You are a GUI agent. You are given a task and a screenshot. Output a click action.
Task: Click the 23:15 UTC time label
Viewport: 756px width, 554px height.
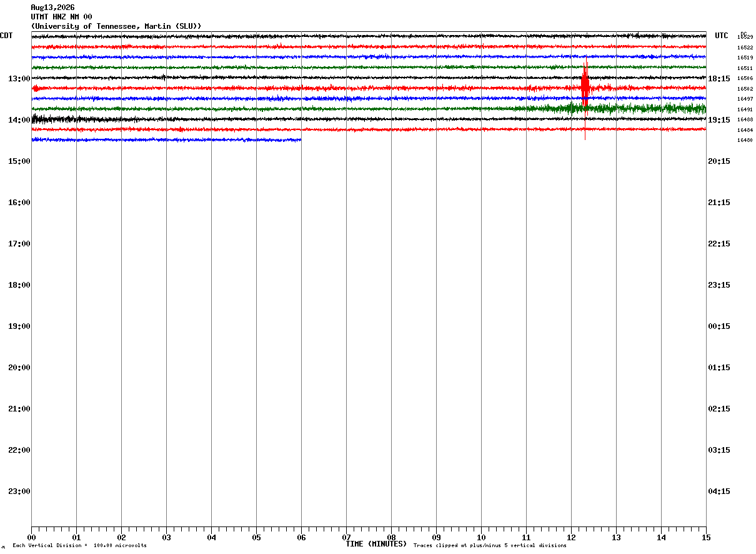[x=719, y=285]
